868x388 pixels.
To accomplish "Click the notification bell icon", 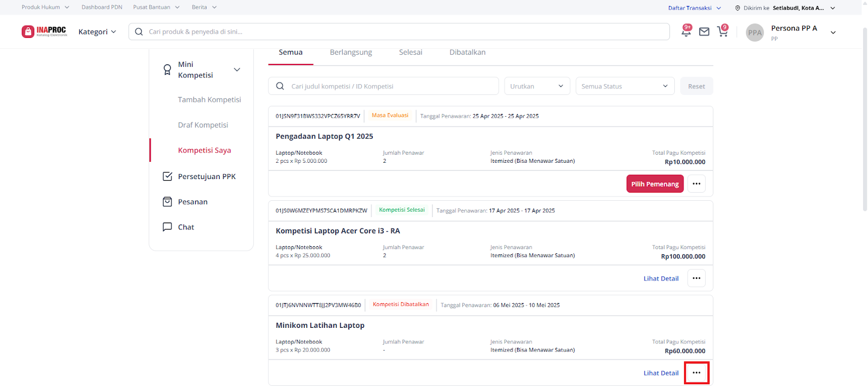I will click(x=686, y=32).
